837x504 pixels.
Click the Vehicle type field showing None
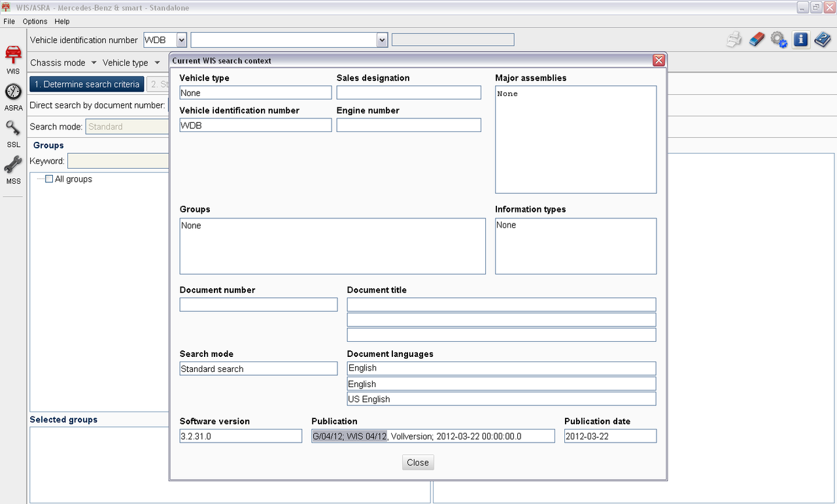[256, 93]
